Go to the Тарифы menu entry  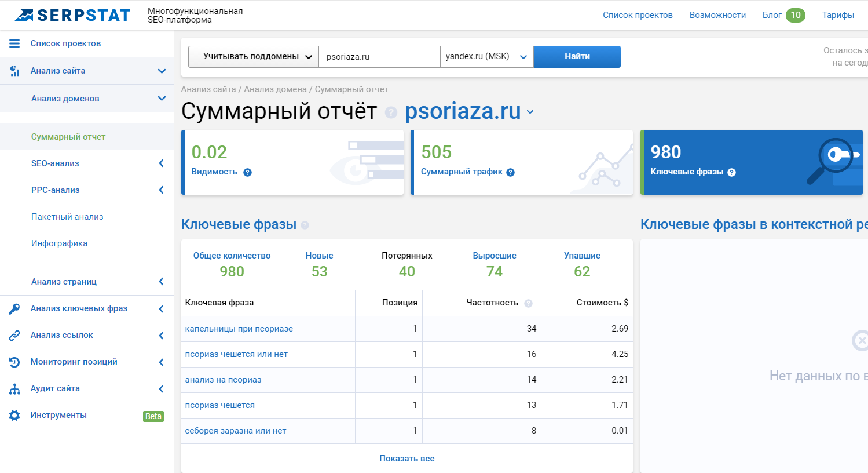(838, 15)
